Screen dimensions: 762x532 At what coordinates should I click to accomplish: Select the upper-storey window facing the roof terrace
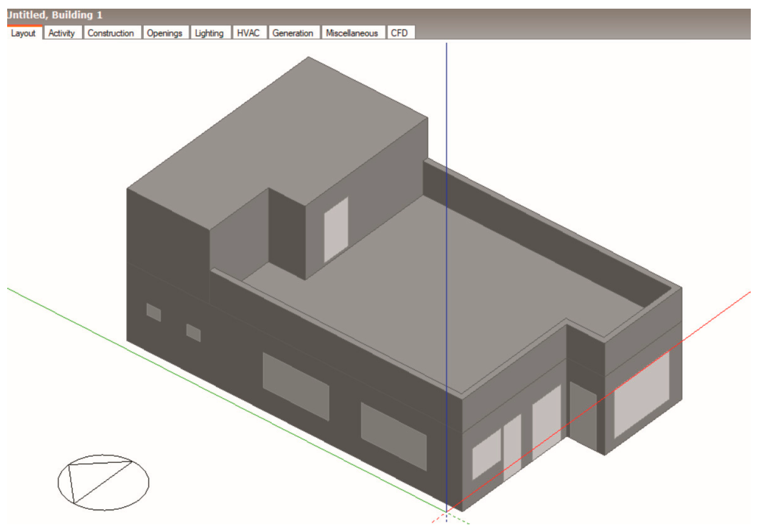pyautogui.click(x=336, y=229)
